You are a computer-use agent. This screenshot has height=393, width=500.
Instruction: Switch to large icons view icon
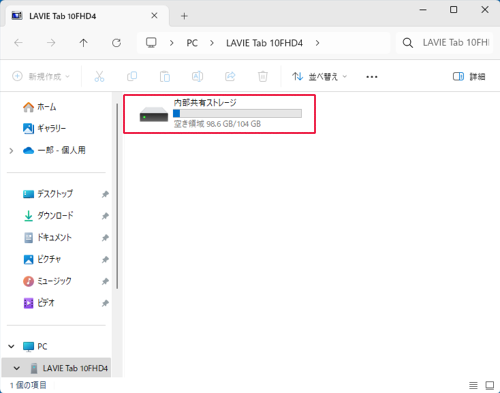(490, 385)
